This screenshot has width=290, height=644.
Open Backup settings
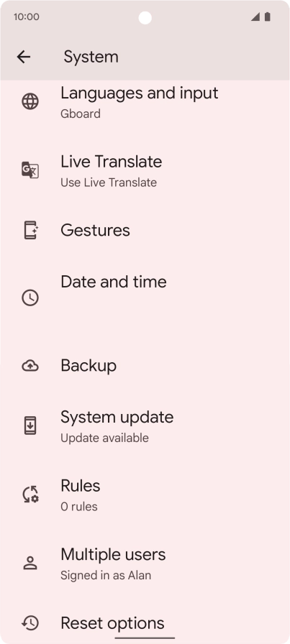point(145,366)
